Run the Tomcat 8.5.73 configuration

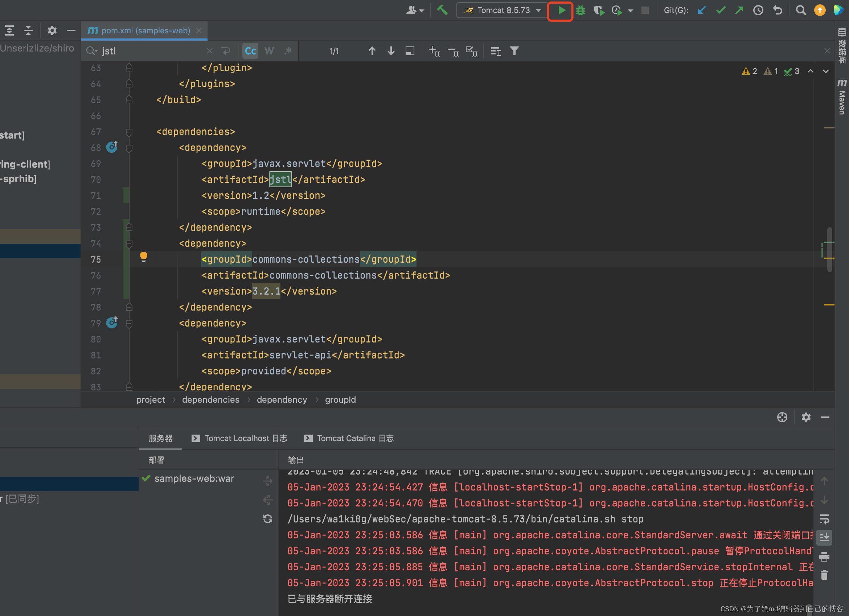click(x=561, y=11)
